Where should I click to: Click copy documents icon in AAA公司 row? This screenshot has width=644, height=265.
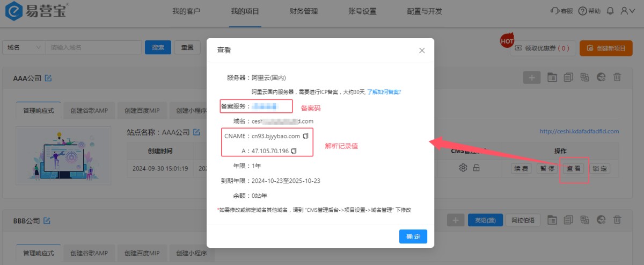coord(569,77)
